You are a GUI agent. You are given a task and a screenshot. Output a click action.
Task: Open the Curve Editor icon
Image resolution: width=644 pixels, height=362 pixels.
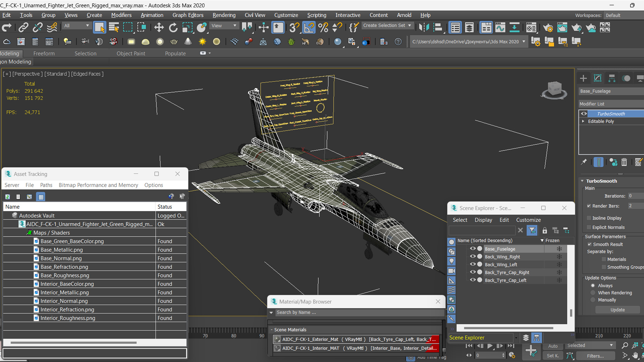point(500,27)
